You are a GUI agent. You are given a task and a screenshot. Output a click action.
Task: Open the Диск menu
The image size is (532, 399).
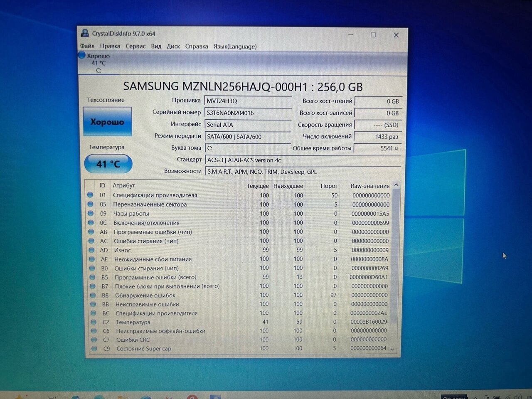[173, 46]
